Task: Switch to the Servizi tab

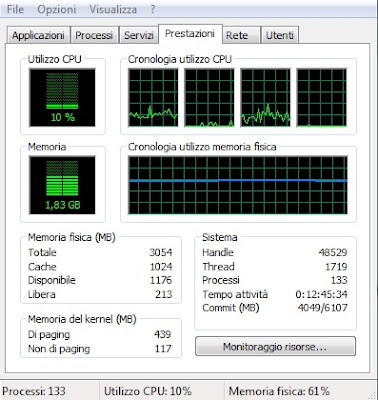Action: coord(139,35)
